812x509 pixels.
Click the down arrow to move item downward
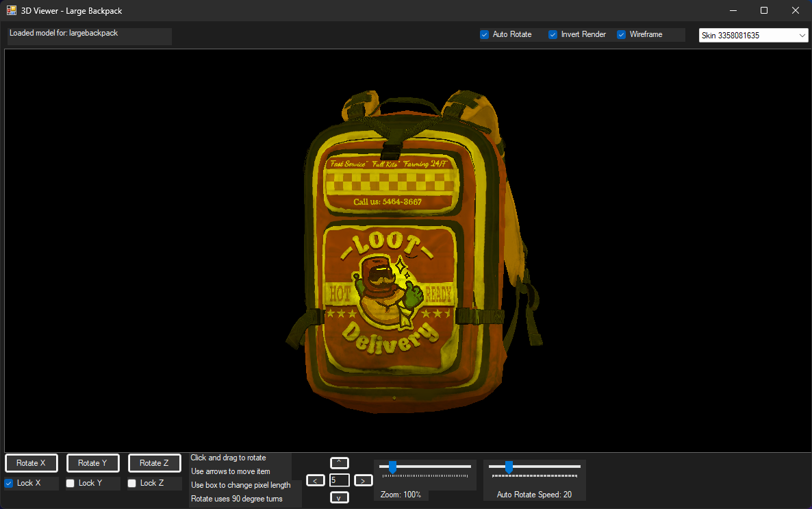coord(339,497)
